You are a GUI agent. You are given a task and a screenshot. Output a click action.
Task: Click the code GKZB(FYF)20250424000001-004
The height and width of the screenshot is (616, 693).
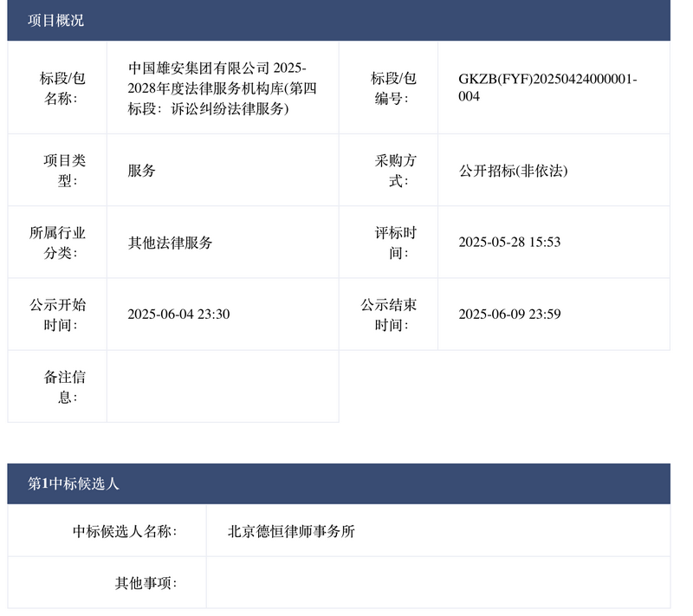(x=547, y=88)
